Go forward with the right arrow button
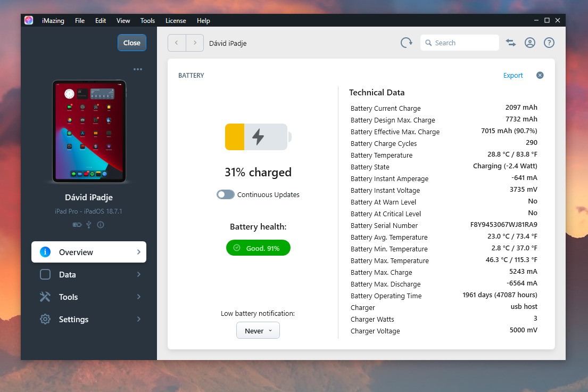 tap(195, 43)
